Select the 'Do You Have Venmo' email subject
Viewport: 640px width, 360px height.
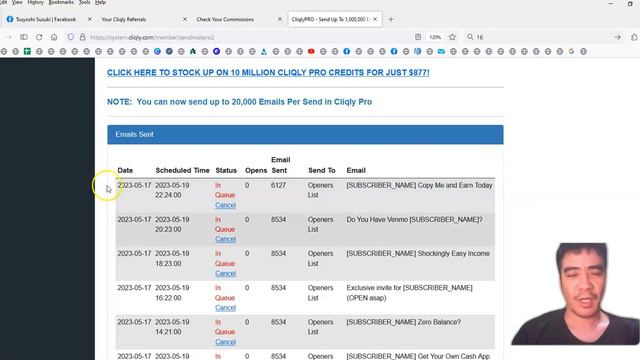click(x=414, y=220)
